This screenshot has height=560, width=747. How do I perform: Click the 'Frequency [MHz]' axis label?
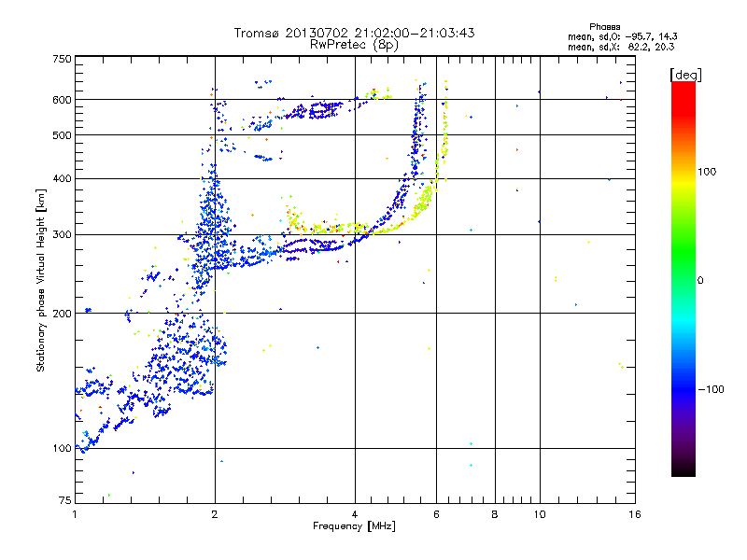[354, 526]
